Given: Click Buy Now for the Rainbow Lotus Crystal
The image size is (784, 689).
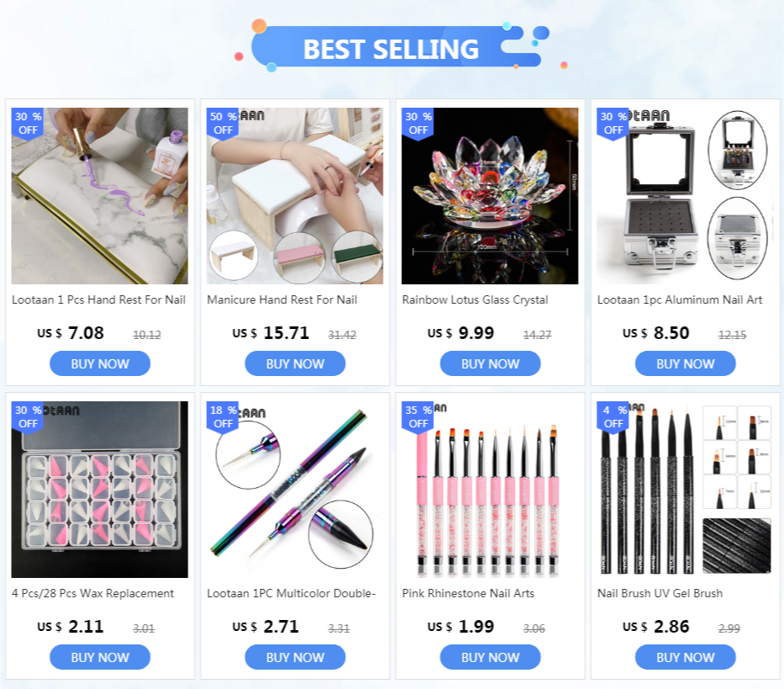Looking at the screenshot, I should [x=490, y=363].
